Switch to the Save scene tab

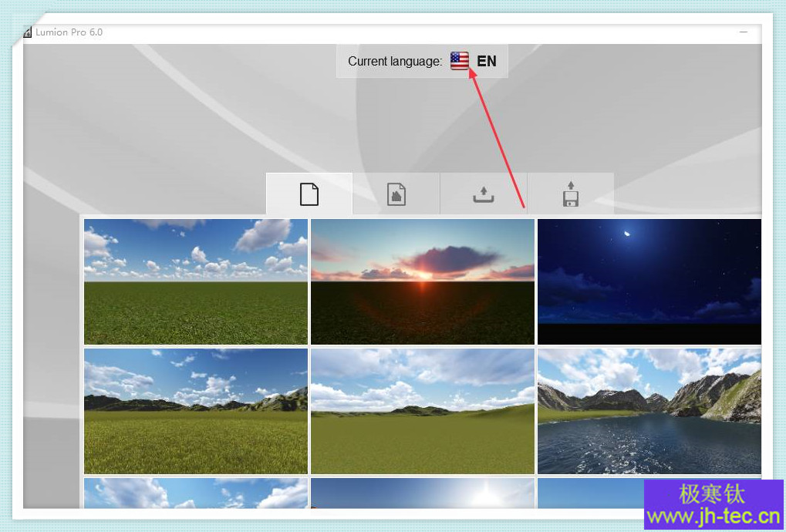(x=571, y=194)
